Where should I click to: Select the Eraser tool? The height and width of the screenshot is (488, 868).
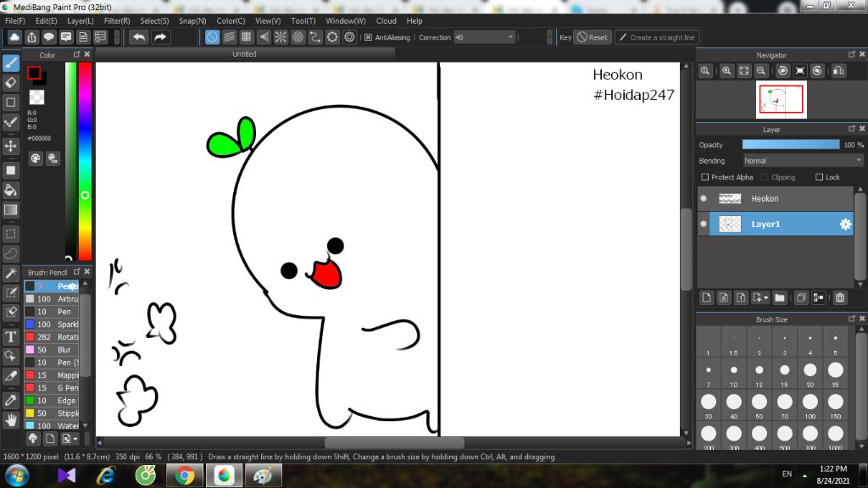[x=10, y=83]
